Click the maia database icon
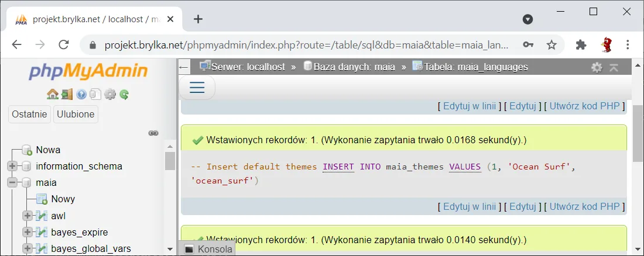 tap(27, 182)
